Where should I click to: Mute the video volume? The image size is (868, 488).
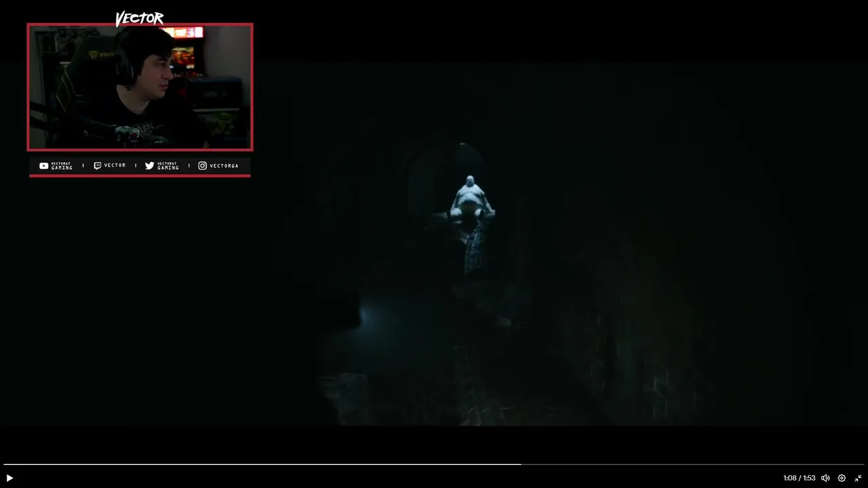click(825, 478)
